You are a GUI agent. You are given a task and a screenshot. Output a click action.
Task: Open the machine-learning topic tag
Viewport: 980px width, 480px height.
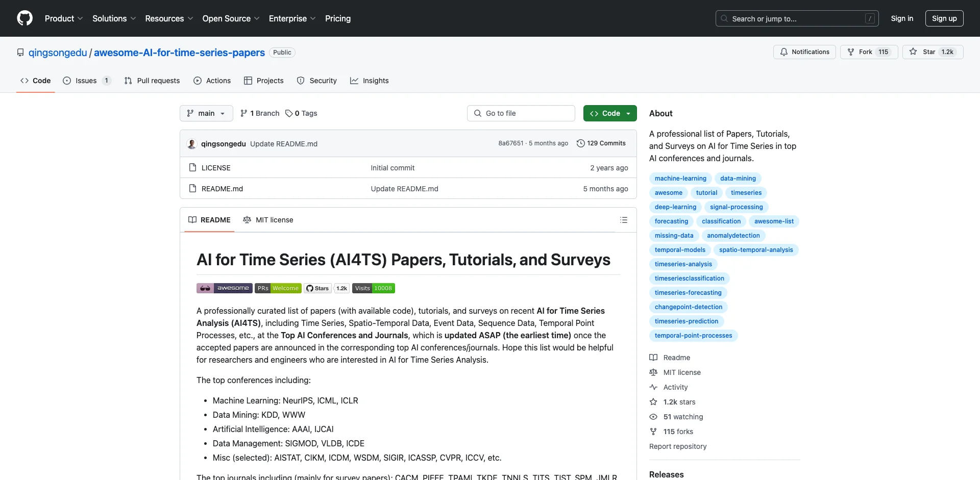(x=680, y=179)
